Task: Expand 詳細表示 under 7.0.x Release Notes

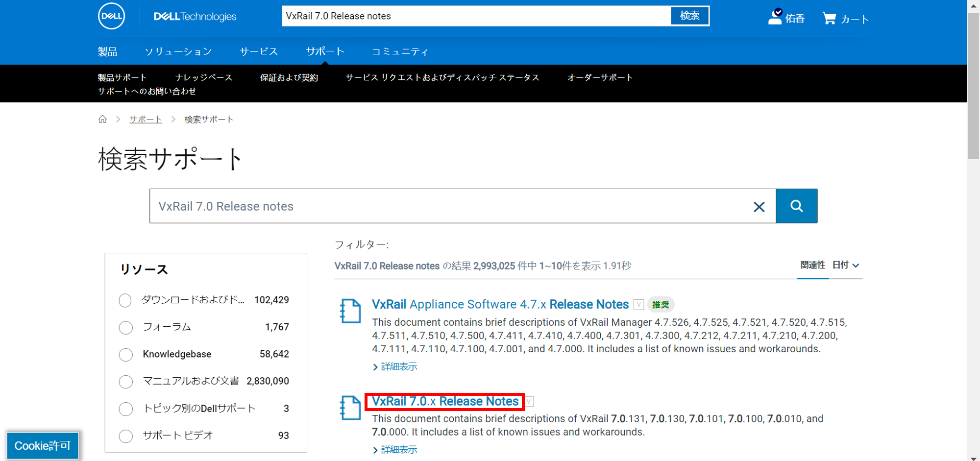Action: (x=395, y=450)
